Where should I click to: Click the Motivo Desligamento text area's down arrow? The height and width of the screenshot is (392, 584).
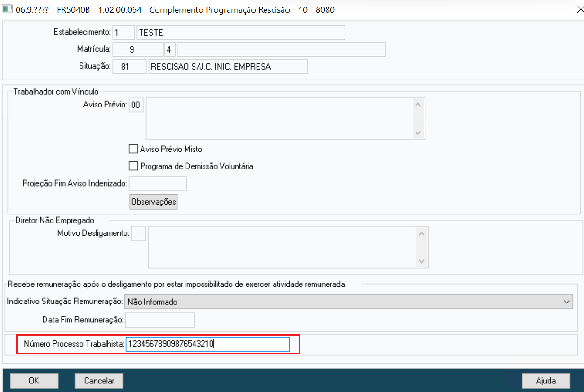point(421,261)
